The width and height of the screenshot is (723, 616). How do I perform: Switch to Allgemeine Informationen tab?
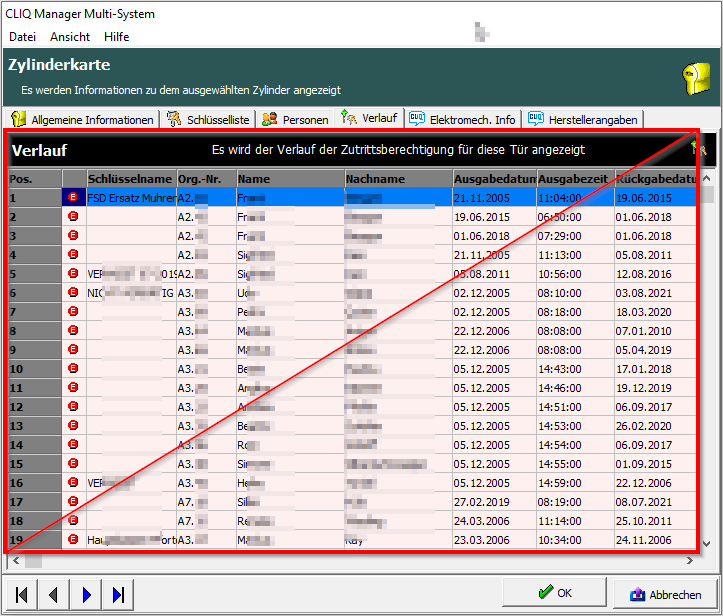tap(83, 119)
